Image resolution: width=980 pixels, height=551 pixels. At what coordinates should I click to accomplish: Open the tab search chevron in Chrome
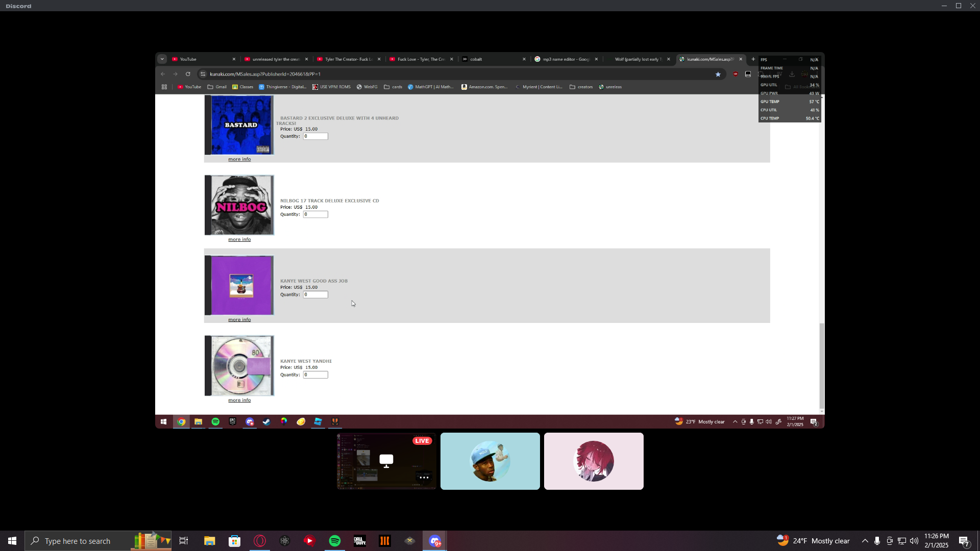[x=162, y=59]
